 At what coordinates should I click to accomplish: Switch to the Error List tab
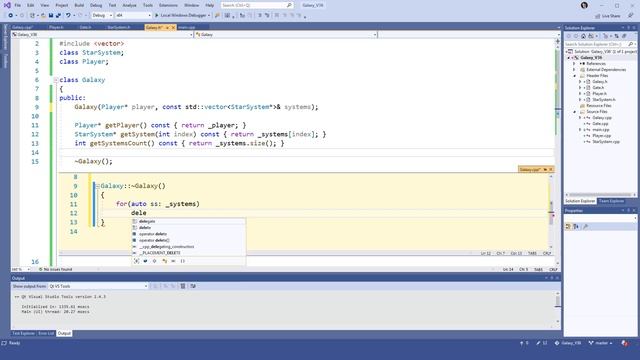click(46, 333)
